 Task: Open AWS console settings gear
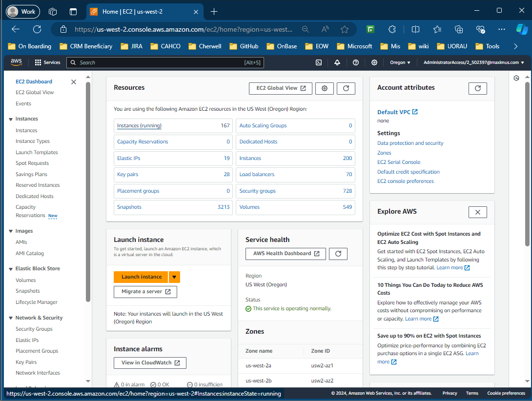point(374,62)
